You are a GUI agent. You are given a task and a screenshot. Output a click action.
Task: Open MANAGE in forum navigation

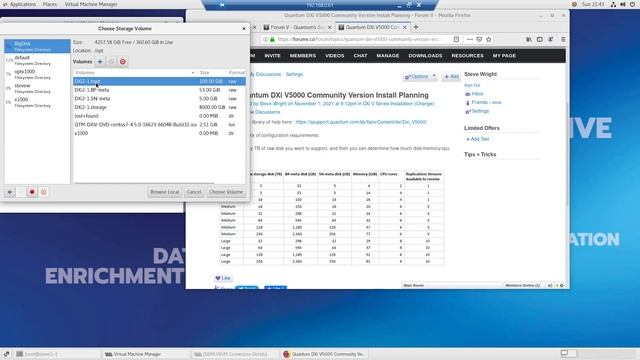point(388,56)
